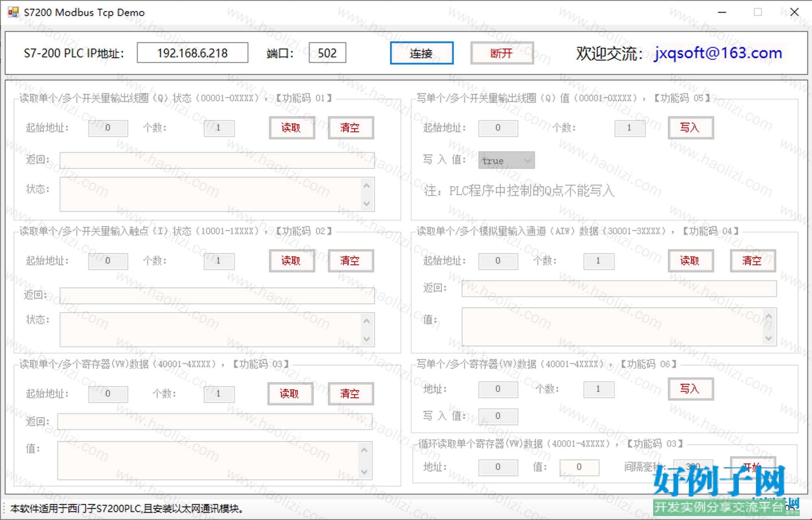Click the count field in function code 06 group
Viewport: 812px width, 520px height.
click(599, 389)
